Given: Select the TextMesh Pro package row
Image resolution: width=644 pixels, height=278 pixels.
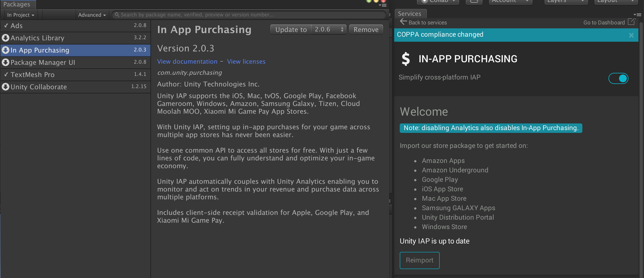Looking at the screenshot, I should point(75,75).
